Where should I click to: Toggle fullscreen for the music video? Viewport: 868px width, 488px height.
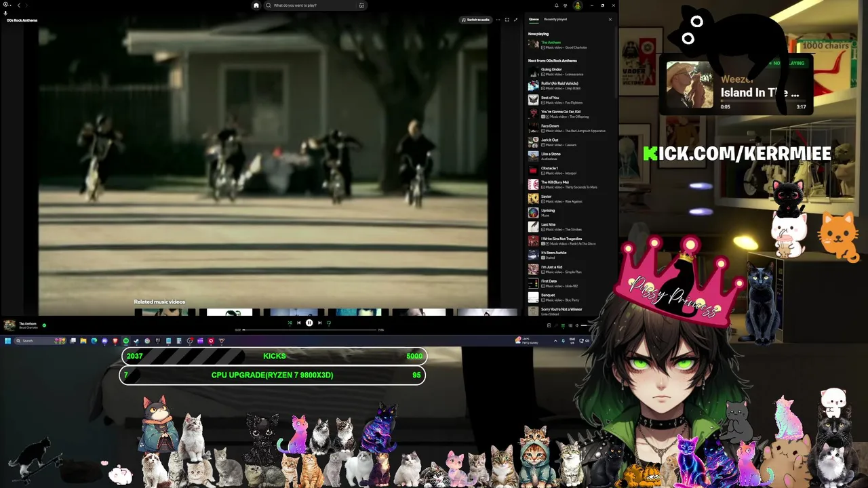click(507, 20)
